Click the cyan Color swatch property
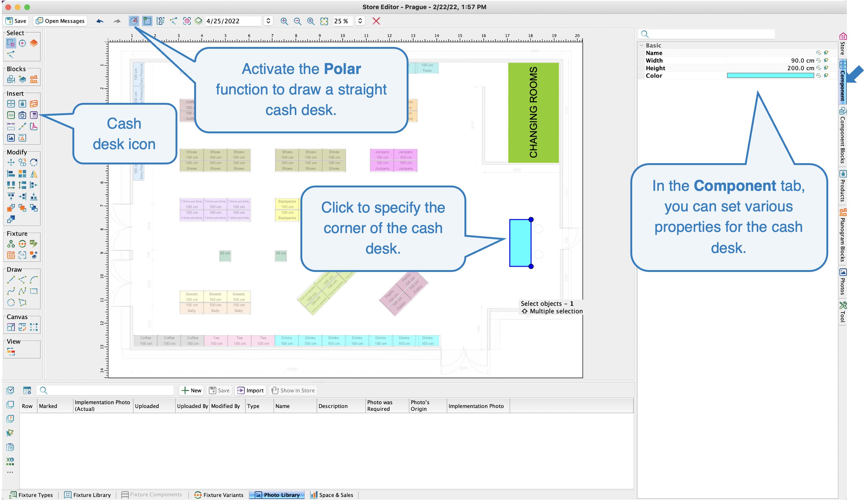Image resolution: width=868 pixels, height=501 pixels. point(770,75)
